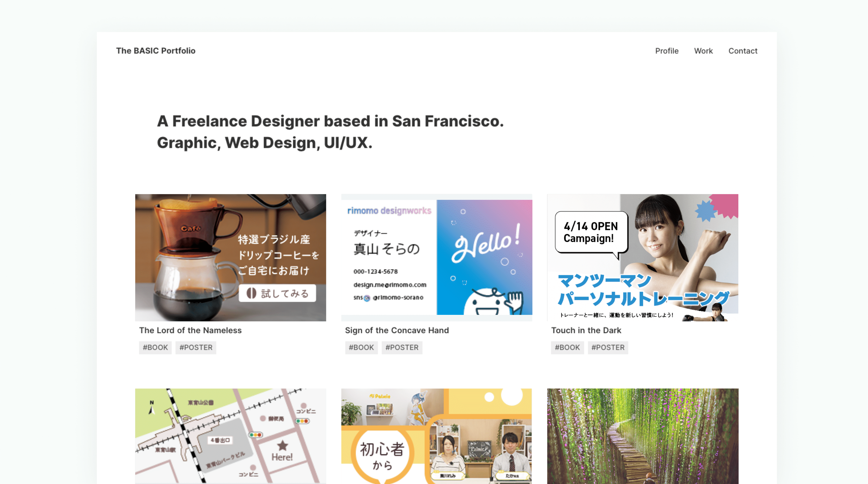Select #POSTER tag under Sign of the Concave Hand
The image size is (868, 484).
pos(402,347)
